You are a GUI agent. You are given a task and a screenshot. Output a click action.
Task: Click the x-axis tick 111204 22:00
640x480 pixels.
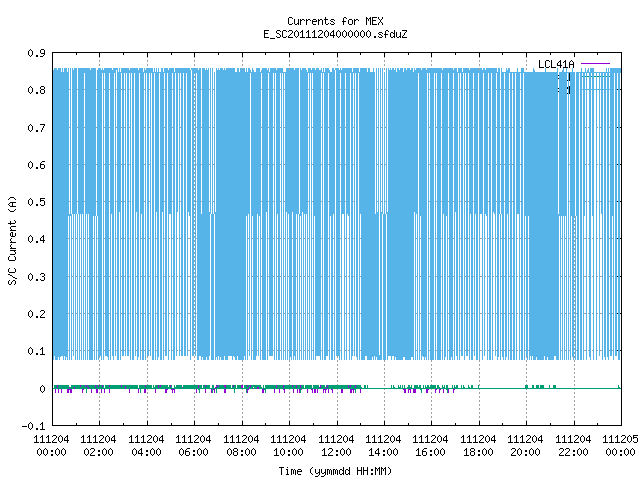[573, 445]
